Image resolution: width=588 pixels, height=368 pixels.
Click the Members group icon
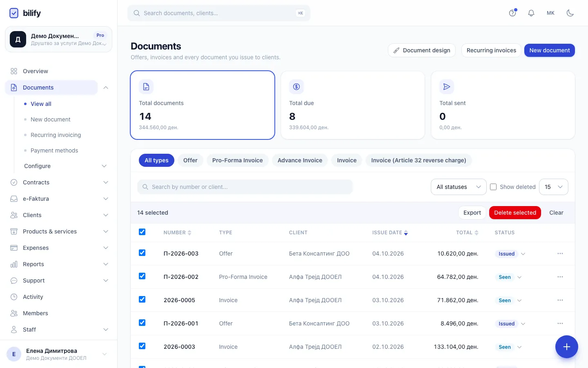pos(14,313)
